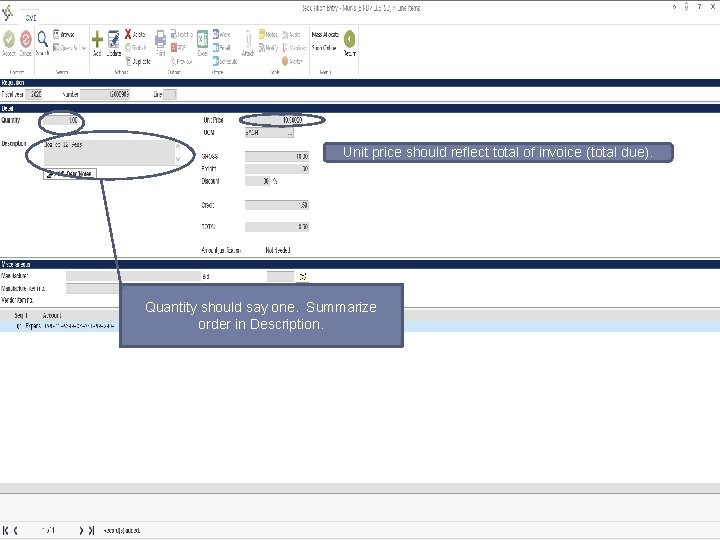Click the Update pencil icon
This screenshot has height=540, width=720.
point(113,39)
